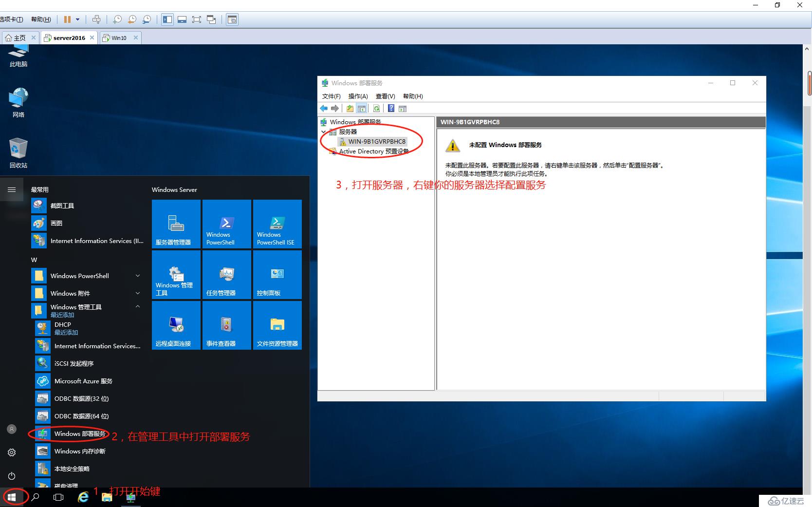Launch the Windows PowerShell ISE tile
Viewport: 812px width, 507px height.
pyautogui.click(x=277, y=224)
